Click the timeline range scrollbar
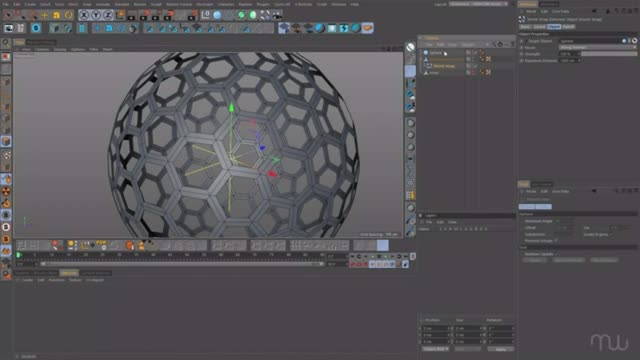The width and height of the screenshot is (640, 360). pos(181,264)
